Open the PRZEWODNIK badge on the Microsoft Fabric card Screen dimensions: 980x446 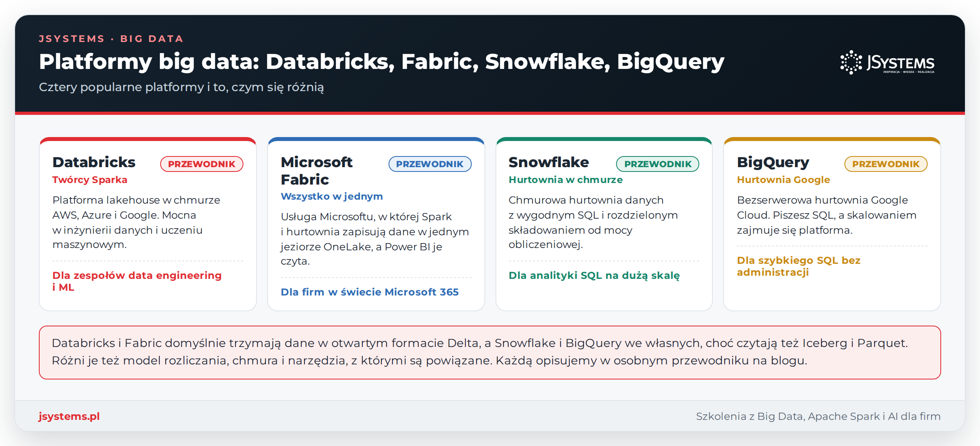[430, 164]
